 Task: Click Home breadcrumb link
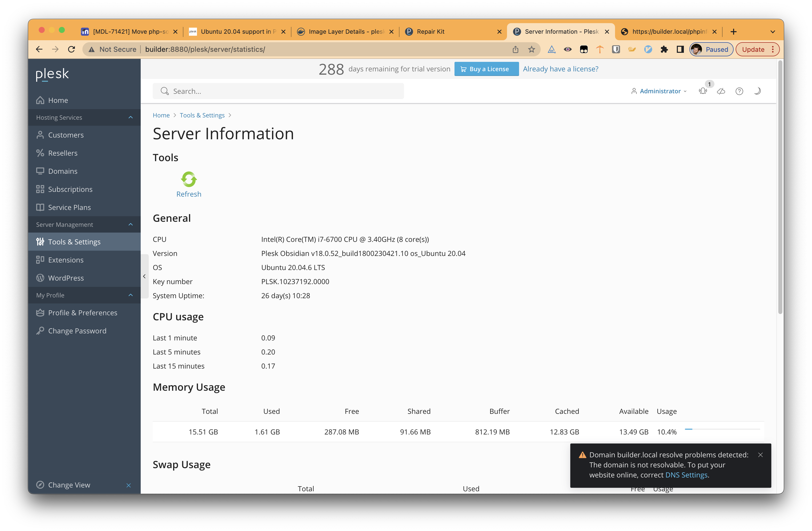pos(161,115)
